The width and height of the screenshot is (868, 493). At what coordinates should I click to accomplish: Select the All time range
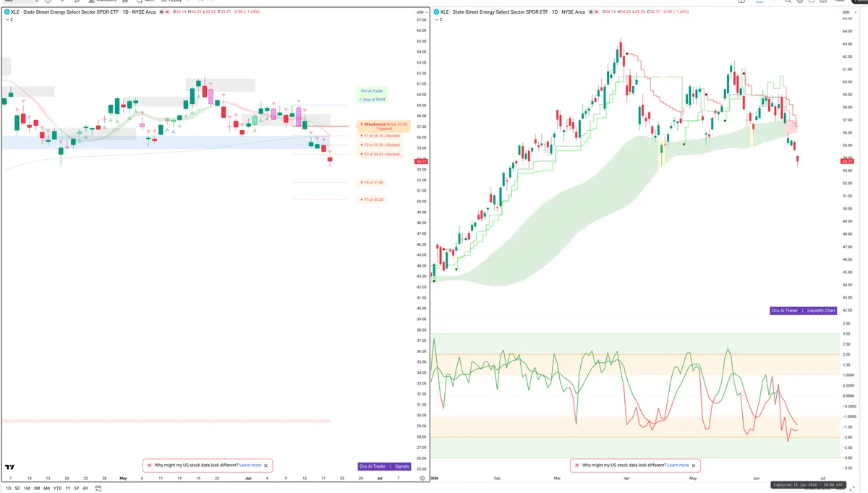85,489
